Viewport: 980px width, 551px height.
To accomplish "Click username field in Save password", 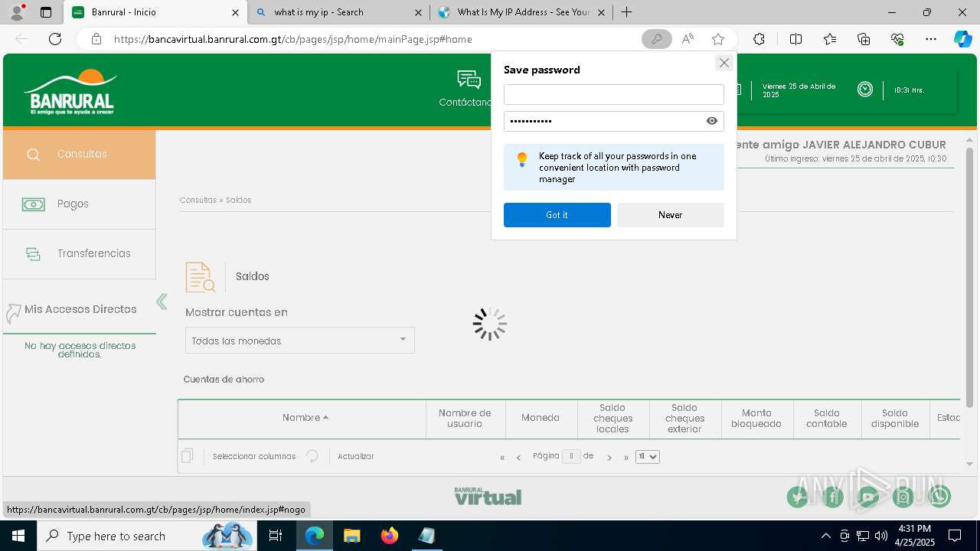I will (x=614, y=94).
